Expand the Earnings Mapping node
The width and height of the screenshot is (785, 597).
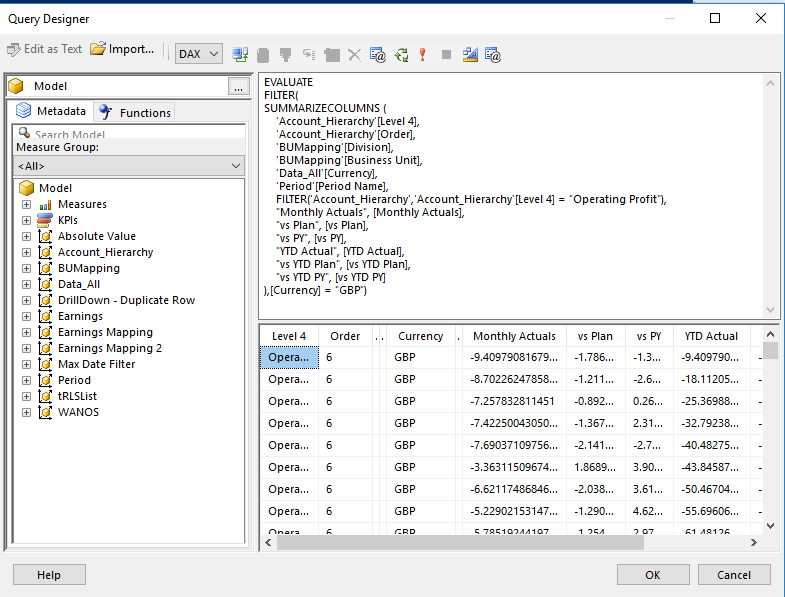(x=27, y=333)
